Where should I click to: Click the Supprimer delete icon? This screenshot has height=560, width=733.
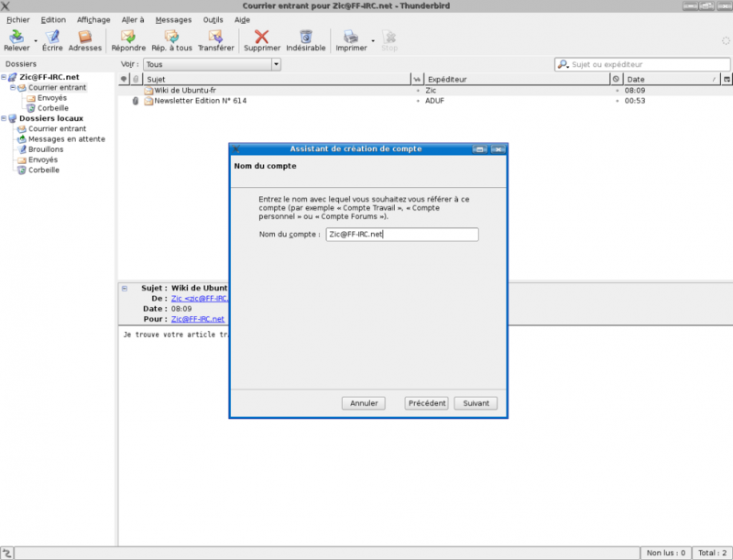262,38
